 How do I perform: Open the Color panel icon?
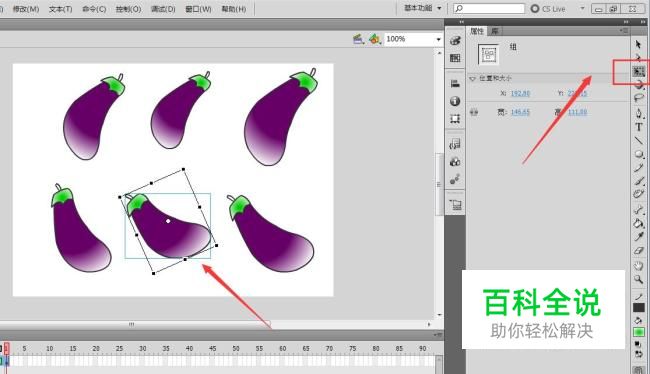[x=455, y=41]
